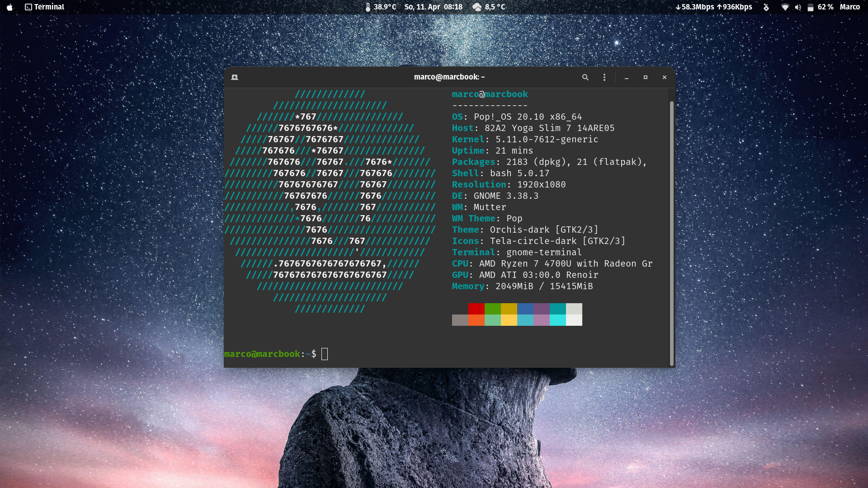Open the Marco user menu
The height and width of the screenshot is (488, 868).
click(849, 7)
